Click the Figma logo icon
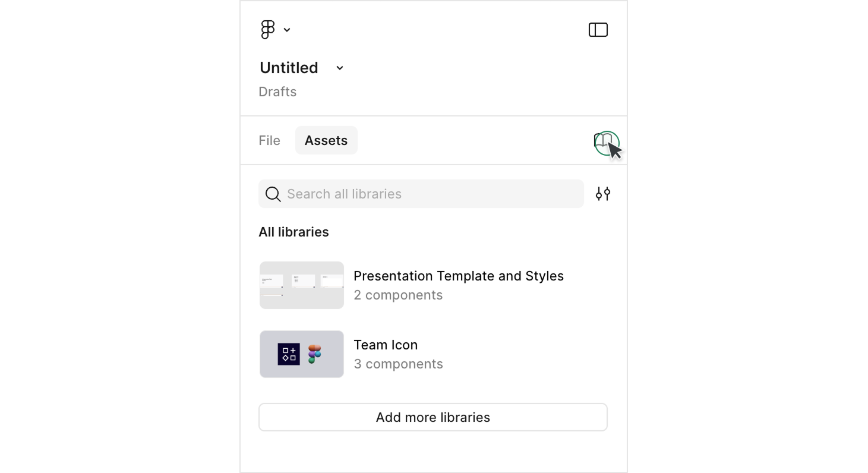868x473 pixels. tap(268, 29)
